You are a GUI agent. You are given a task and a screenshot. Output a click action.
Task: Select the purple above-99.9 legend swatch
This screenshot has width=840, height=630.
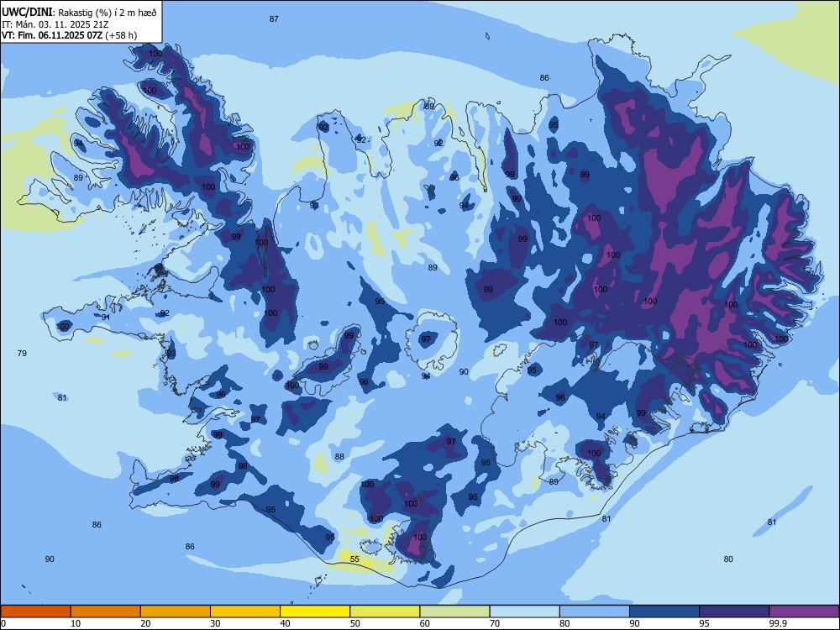tap(804, 612)
